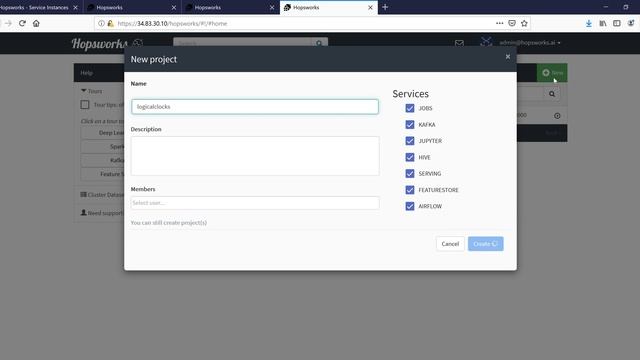
Task: Switch to the third Hopsworks browser tab
Action: (x=231, y=7)
